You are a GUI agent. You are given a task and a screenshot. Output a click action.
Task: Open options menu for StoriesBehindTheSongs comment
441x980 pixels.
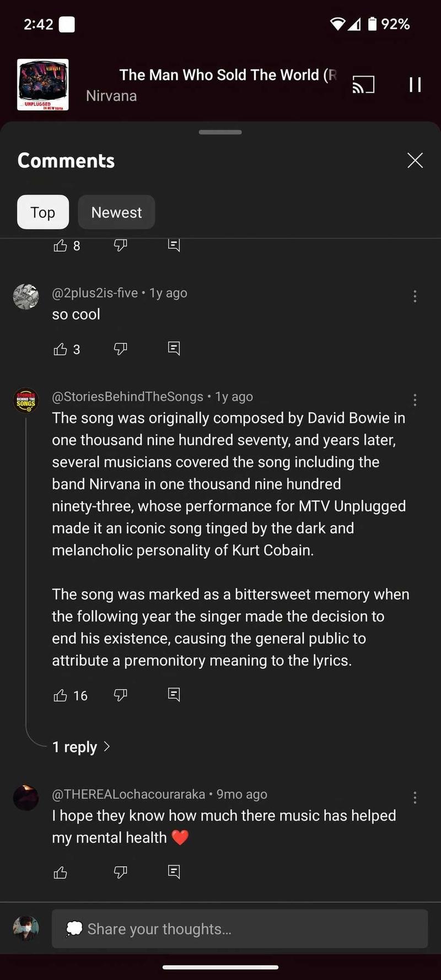coord(415,400)
